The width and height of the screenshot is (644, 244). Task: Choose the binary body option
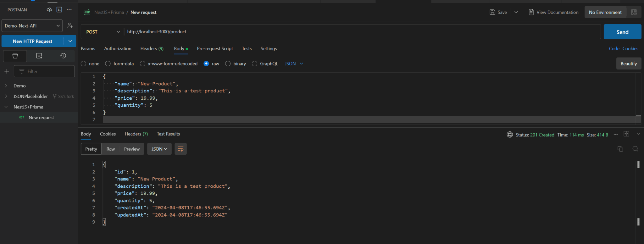point(228,64)
